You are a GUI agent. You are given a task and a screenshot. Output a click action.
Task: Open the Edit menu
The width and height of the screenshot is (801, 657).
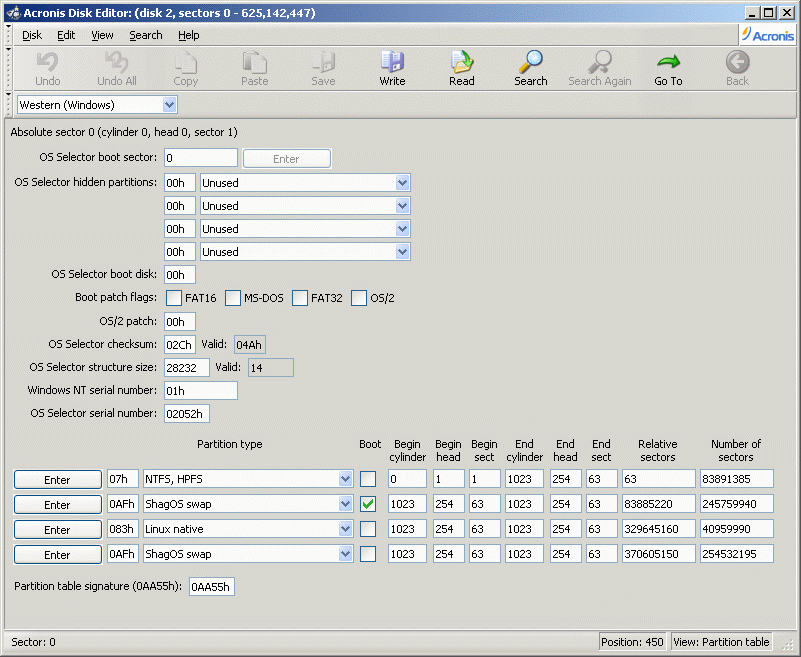(x=66, y=35)
